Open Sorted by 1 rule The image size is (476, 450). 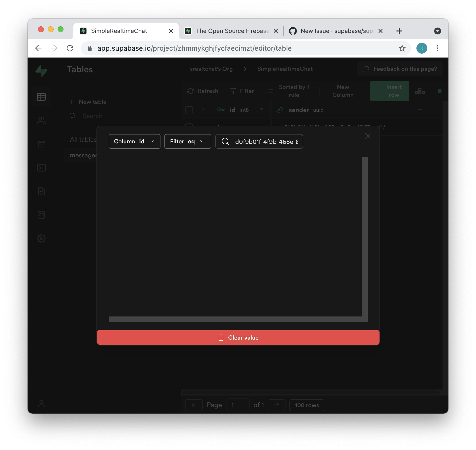click(x=289, y=91)
